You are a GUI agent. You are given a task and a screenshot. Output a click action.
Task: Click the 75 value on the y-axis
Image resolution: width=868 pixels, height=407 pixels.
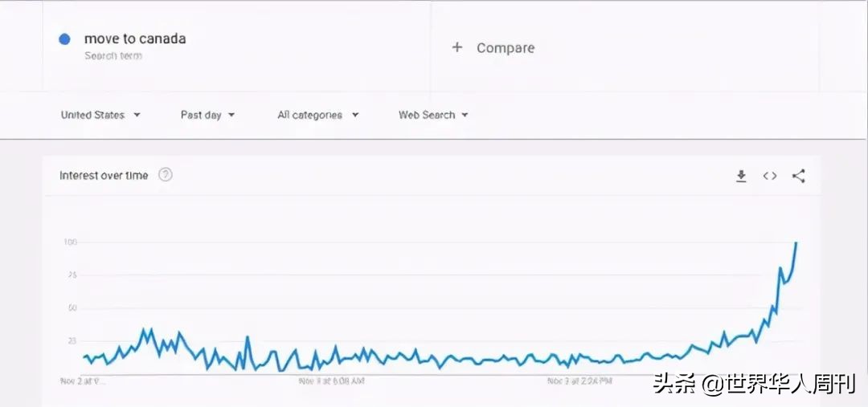(72, 275)
